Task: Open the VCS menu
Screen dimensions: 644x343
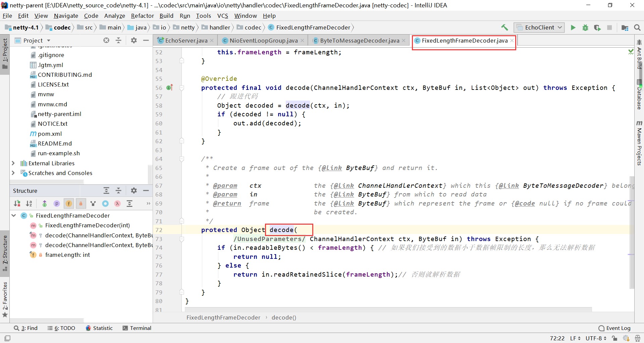Action: [222, 16]
